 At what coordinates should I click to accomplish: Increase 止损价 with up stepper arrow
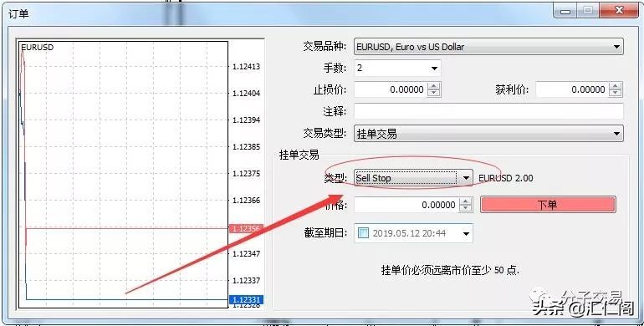434,86
